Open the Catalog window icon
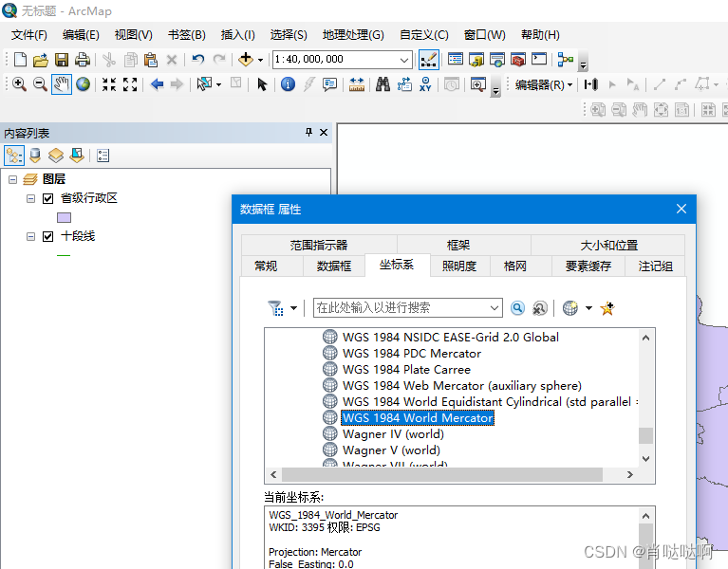This screenshot has width=728, height=569. click(476, 60)
